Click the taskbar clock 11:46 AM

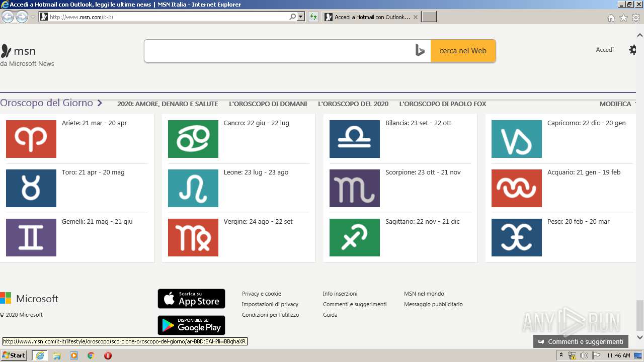pos(618,355)
